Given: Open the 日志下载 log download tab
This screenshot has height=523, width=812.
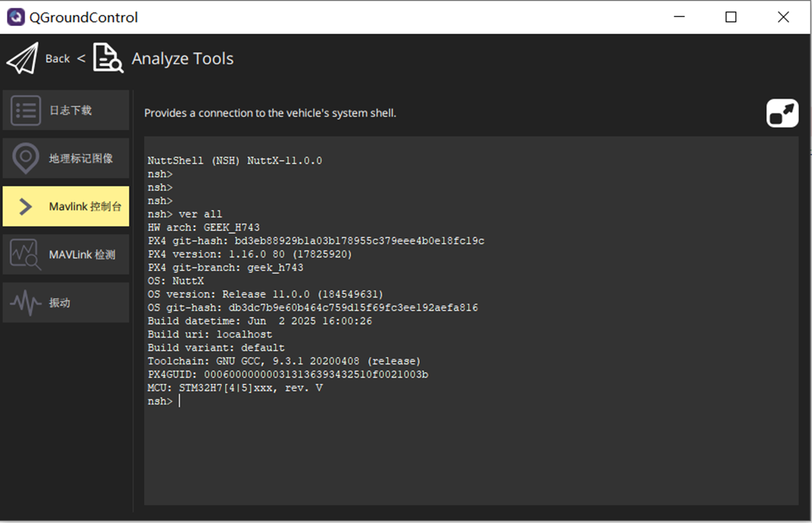Looking at the screenshot, I should (66, 110).
